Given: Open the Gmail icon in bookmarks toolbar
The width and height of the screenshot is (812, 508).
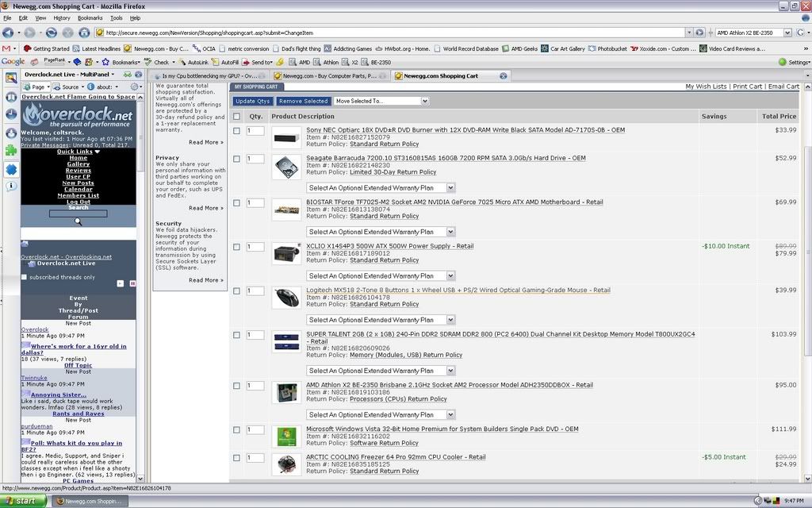Looking at the screenshot, I should tap(6, 48).
